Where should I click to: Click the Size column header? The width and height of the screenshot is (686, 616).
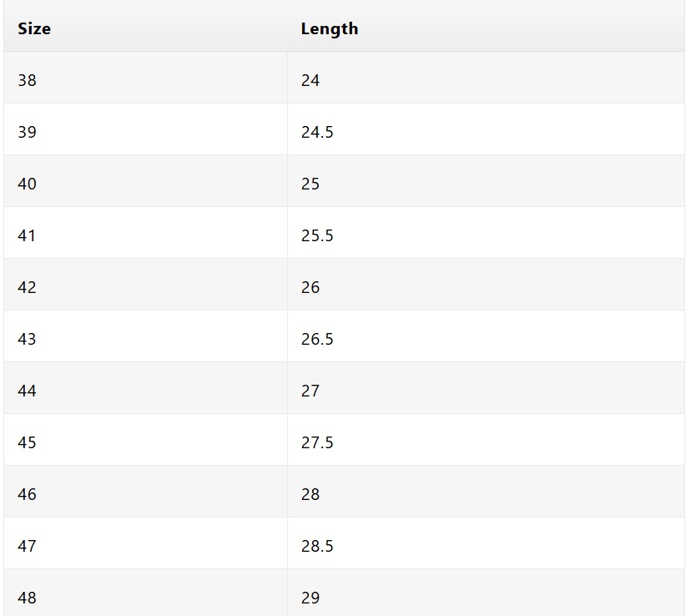pos(34,28)
